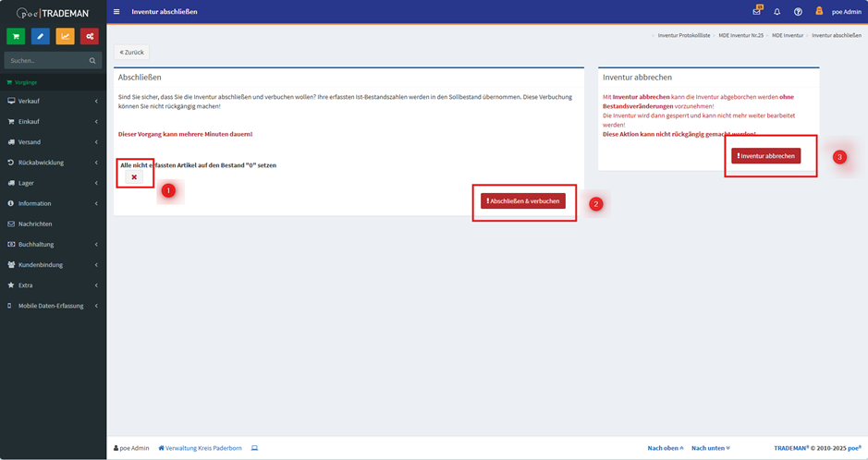Open the red gears quick button
This screenshot has height=460, width=868.
(x=89, y=37)
